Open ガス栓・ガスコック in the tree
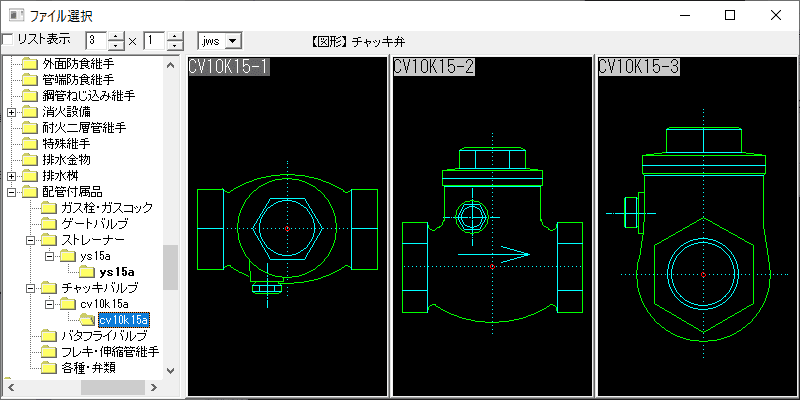This screenshot has height=400, width=800. coord(107,208)
